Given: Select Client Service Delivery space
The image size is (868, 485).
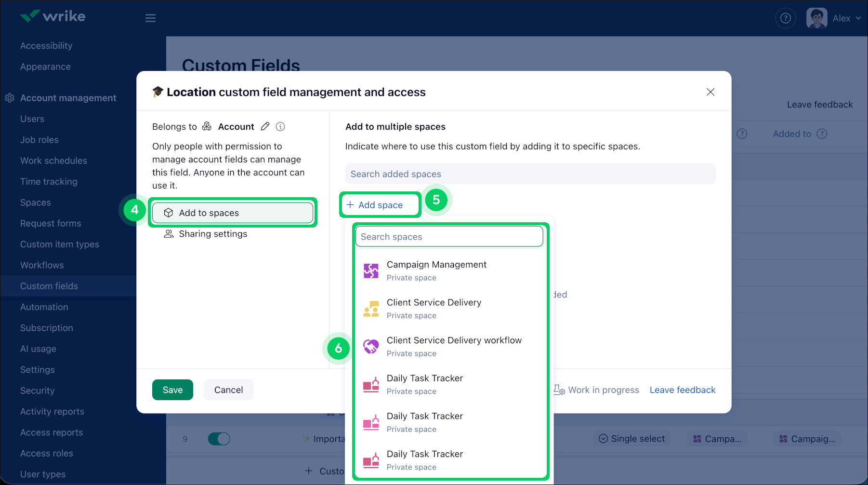Looking at the screenshot, I should point(450,309).
